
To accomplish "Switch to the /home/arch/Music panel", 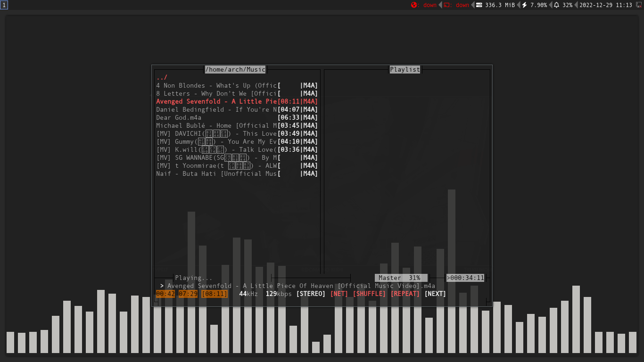I will click(x=235, y=69).
